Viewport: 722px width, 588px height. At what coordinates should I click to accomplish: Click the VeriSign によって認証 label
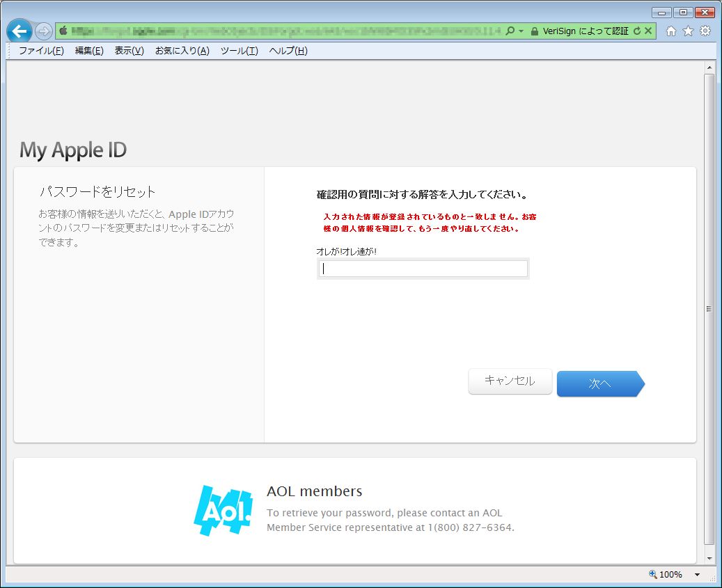(x=586, y=31)
